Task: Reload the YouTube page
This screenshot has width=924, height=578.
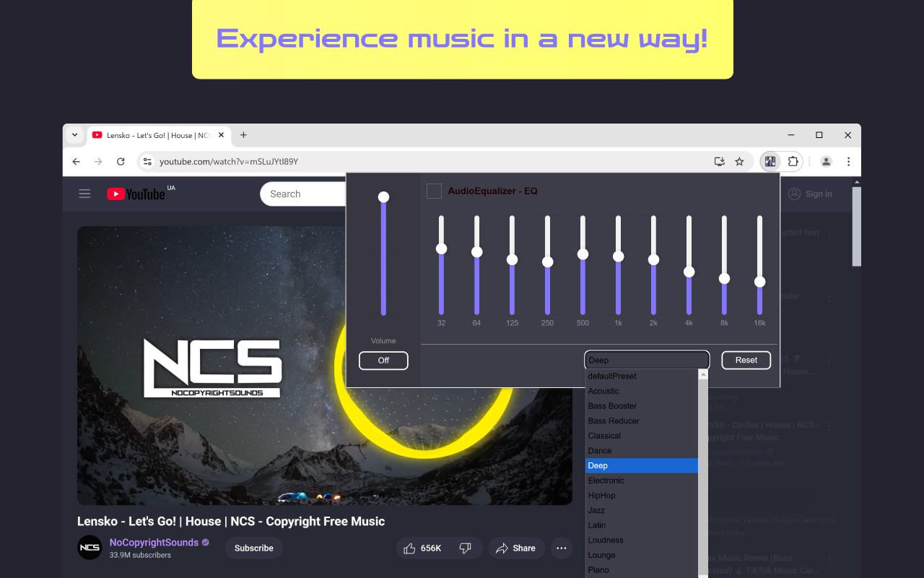Action: [x=121, y=161]
